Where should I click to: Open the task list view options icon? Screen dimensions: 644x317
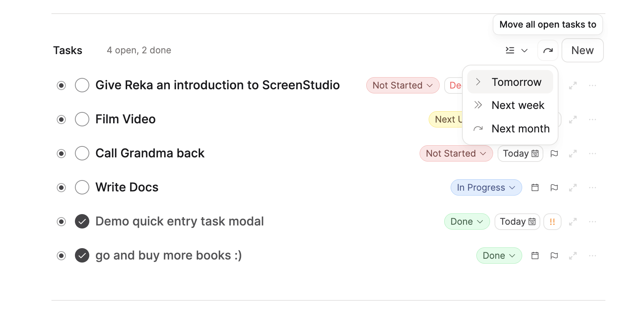[x=516, y=50]
